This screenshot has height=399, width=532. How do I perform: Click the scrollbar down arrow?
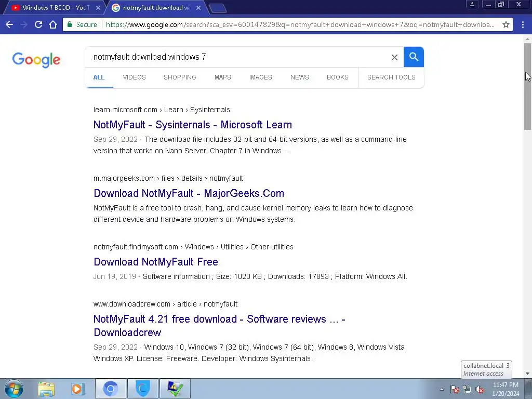[x=527, y=374]
